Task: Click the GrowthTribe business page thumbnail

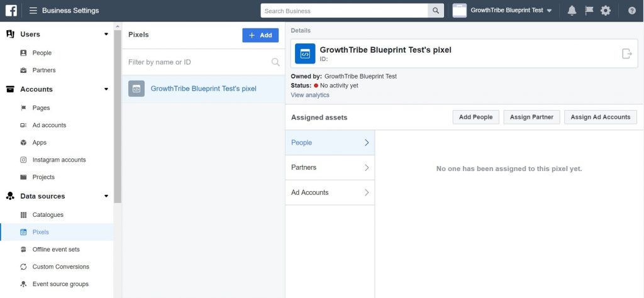Action: [x=460, y=11]
